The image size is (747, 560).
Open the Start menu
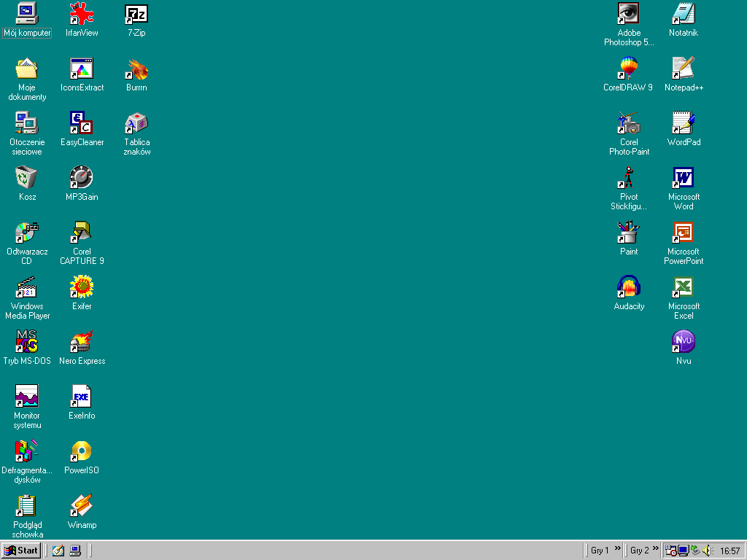[x=21, y=551]
